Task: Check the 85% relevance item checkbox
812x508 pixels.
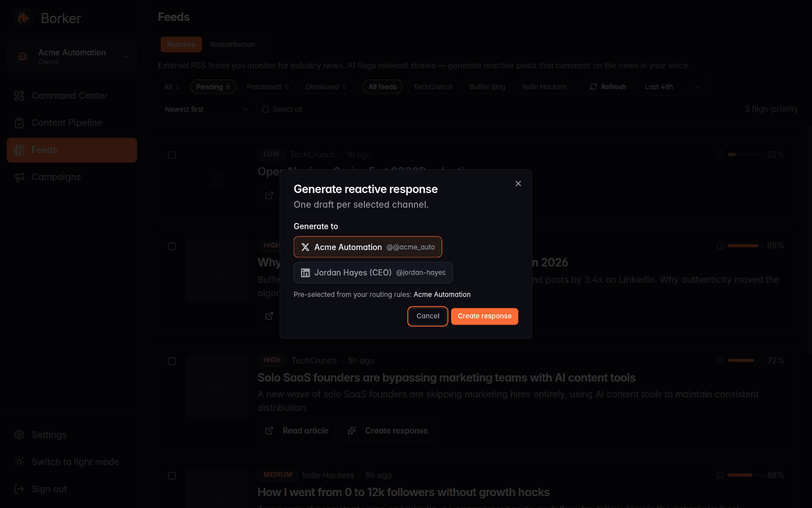Action: (172, 247)
